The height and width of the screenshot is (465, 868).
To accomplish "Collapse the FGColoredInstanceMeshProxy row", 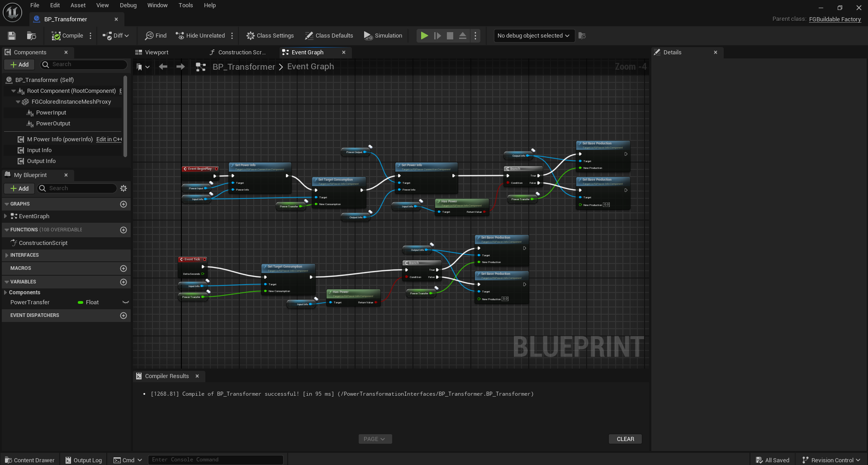I will [18, 102].
